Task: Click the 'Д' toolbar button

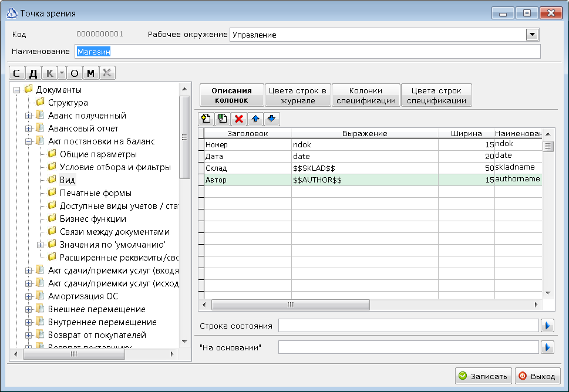Action: (33, 73)
